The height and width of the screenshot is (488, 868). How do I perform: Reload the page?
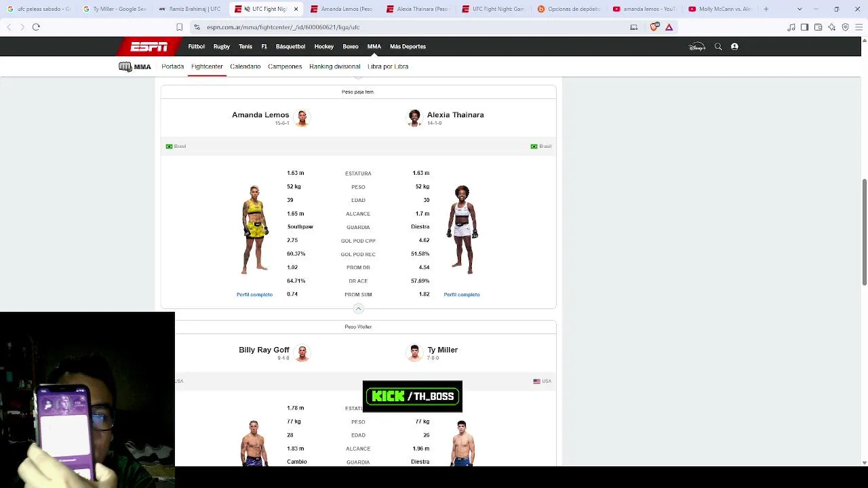[x=36, y=27]
